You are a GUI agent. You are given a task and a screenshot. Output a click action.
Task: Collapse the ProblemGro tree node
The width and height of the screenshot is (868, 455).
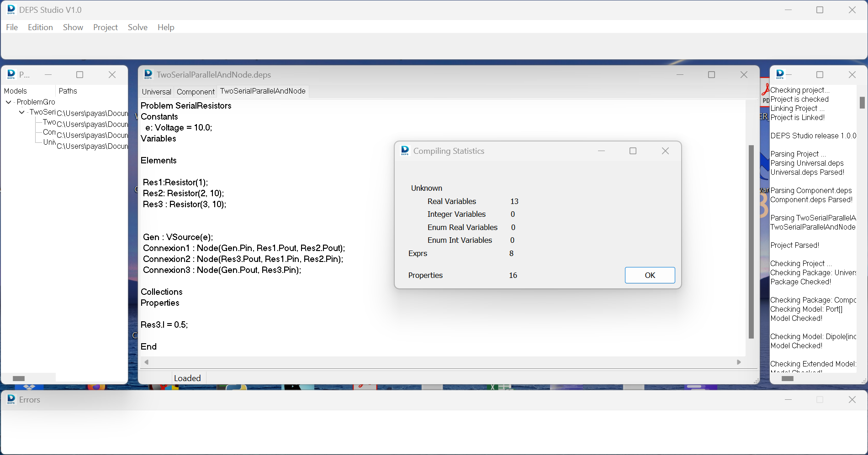click(x=9, y=102)
